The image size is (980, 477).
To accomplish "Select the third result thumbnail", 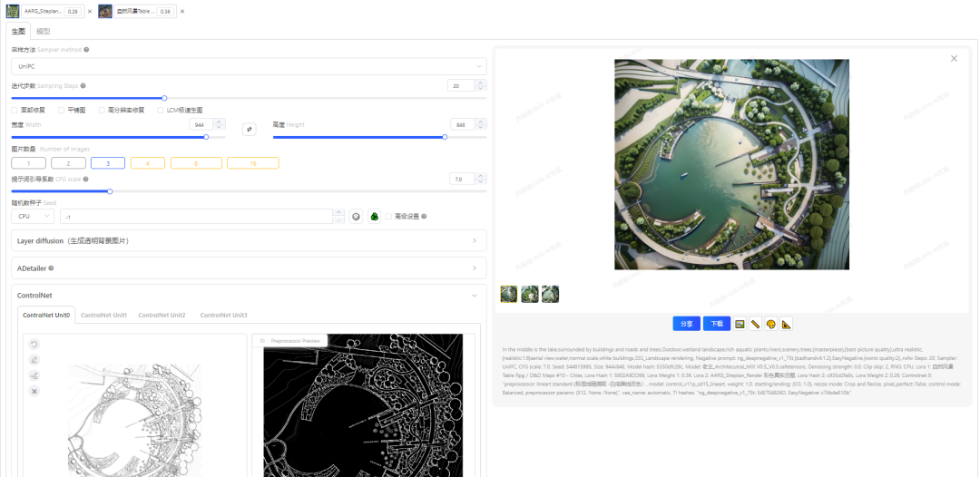I will pos(551,294).
